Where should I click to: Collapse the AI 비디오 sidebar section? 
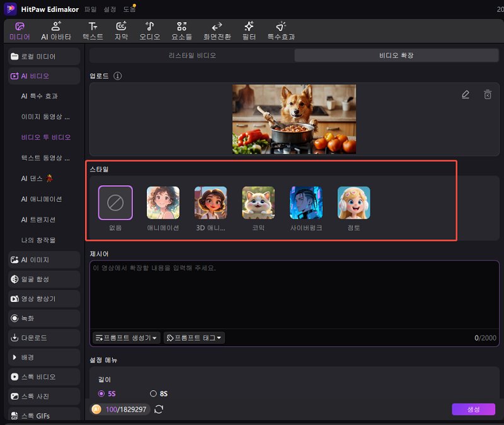(44, 76)
